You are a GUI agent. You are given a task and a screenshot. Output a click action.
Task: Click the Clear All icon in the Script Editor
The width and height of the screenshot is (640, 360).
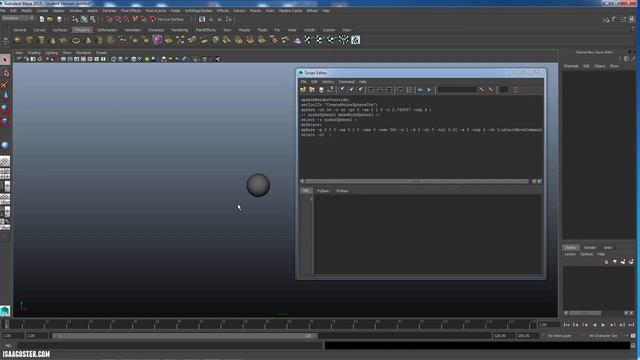coord(360,90)
